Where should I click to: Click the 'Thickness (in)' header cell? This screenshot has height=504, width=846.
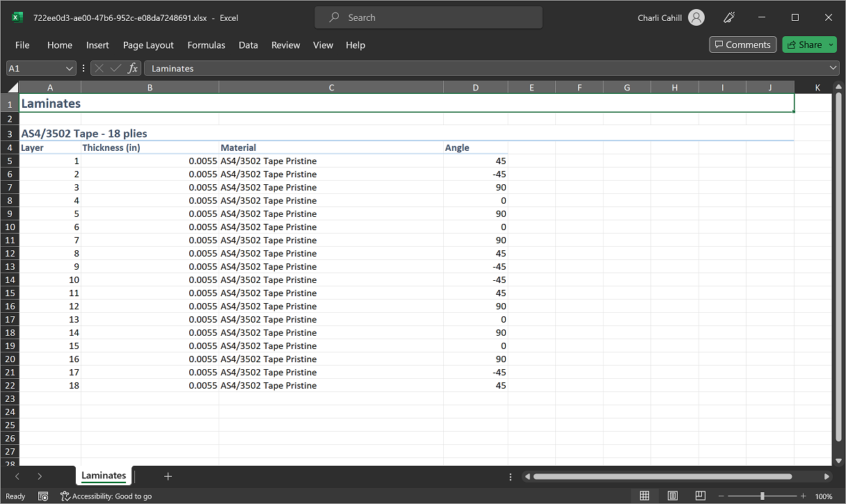pyautogui.click(x=150, y=147)
